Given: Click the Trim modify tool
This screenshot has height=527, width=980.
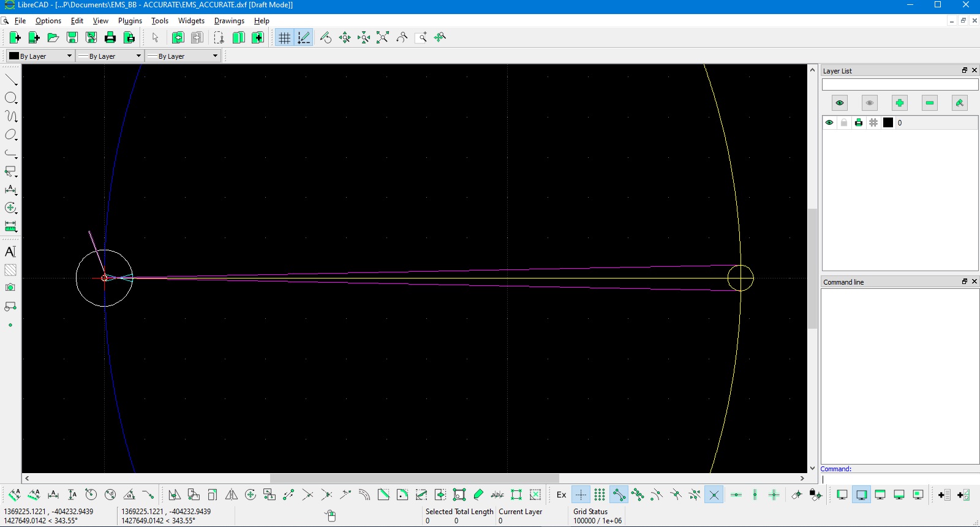Looking at the screenshot, I should [x=307, y=495].
